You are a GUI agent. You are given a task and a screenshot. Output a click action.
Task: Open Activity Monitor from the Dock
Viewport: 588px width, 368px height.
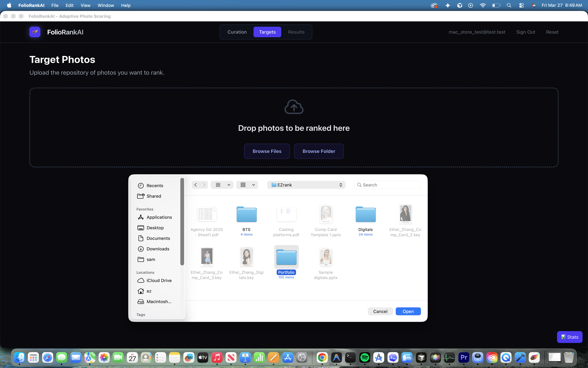[450, 357]
